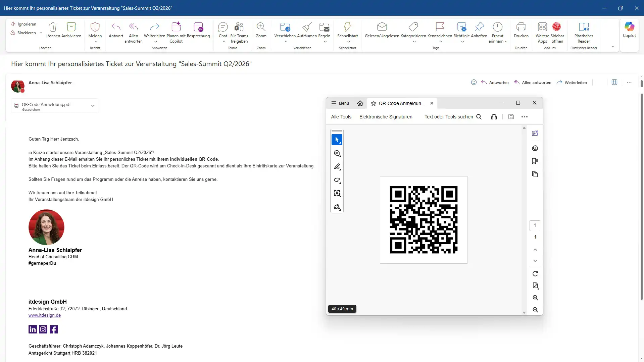Open the Instagram icon in signature
This screenshot has width=644, height=362.
pos(43,329)
